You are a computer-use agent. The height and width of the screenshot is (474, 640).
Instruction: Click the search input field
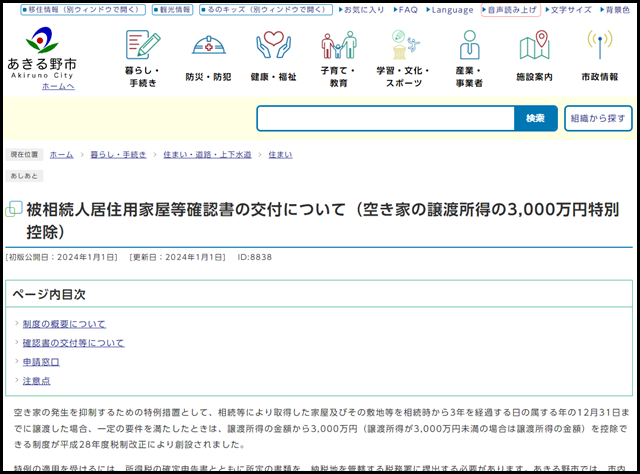[385, 118]
